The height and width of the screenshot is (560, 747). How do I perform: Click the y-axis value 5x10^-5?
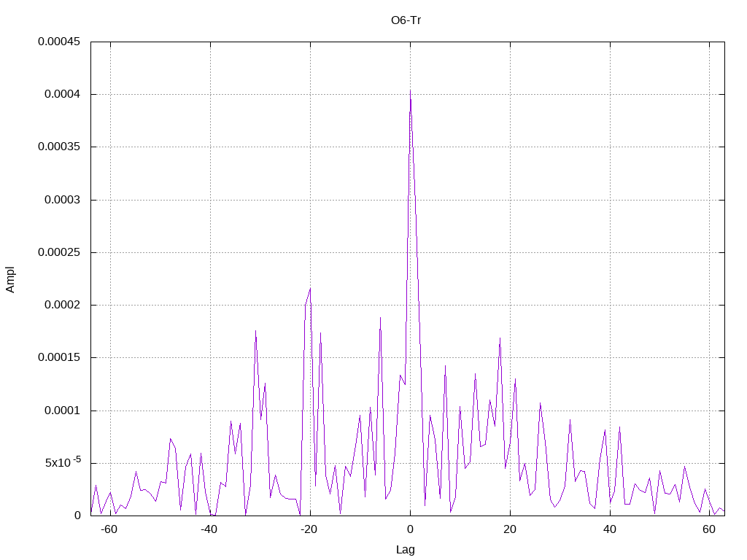[63, 462]
